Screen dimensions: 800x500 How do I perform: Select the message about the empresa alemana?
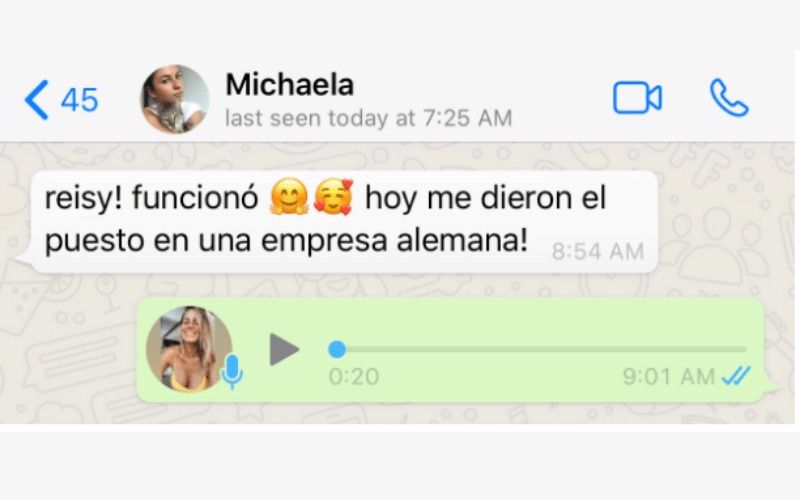click(x=344, y=222)
